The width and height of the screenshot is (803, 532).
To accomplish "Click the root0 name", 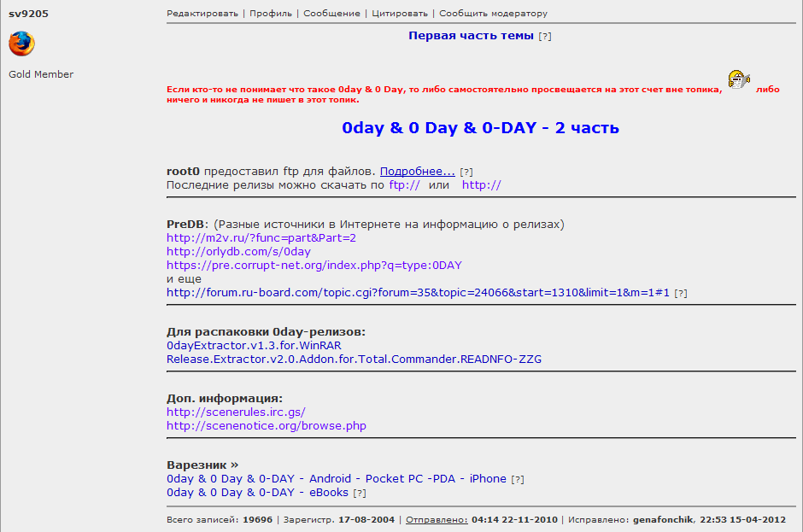I will pos(183,172).
